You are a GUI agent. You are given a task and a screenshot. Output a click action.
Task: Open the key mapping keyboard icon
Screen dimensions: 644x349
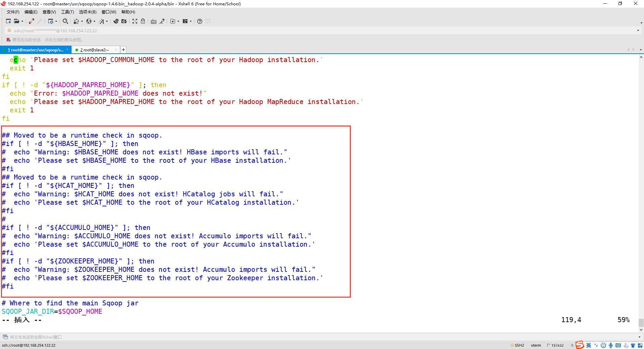[154, 21]
